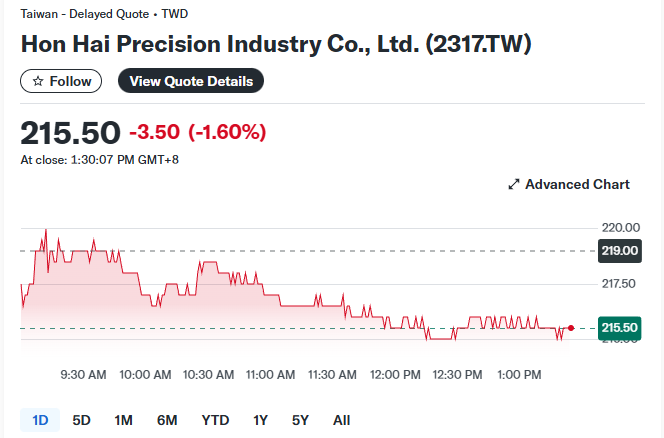Viewport: 664px width, 438px height.
Task: Select the 1M time range
Action: tap(123, 420)
